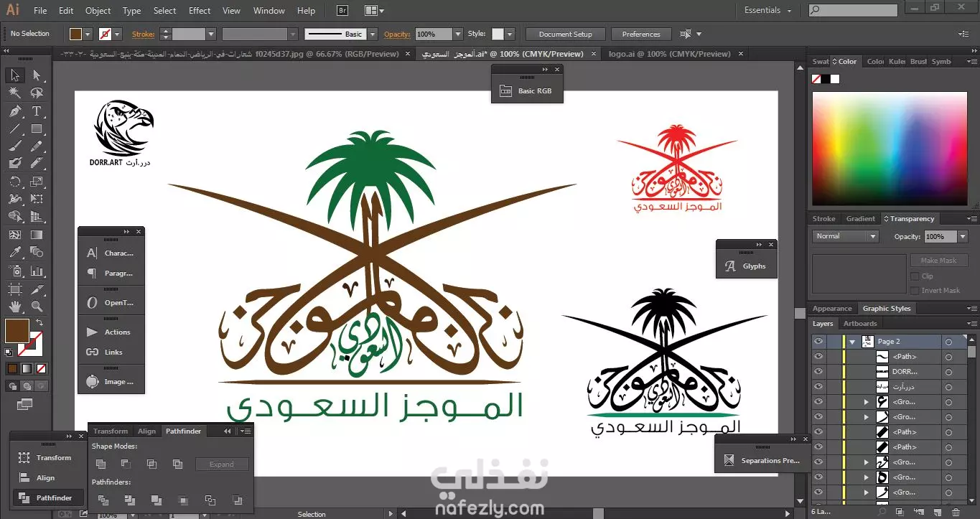Switch to the Artboards tab
This screenshot has height=519, width=980.
pos(860,324)
